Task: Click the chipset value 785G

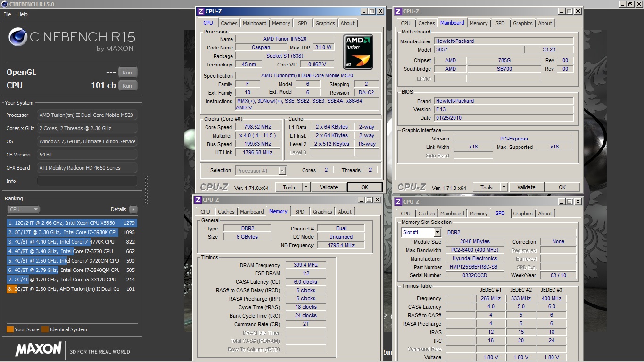Action: (504, 60)
